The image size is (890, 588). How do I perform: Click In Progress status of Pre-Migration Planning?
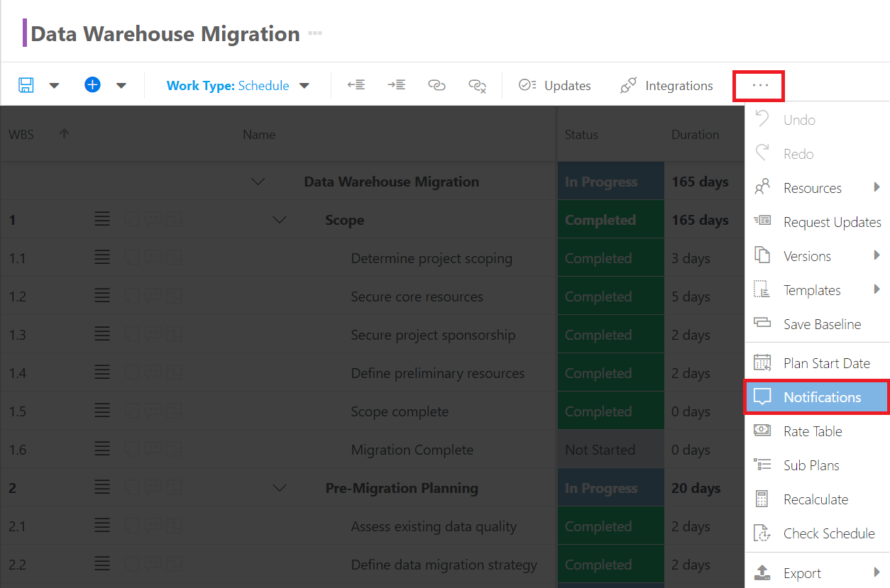point(611,488)
